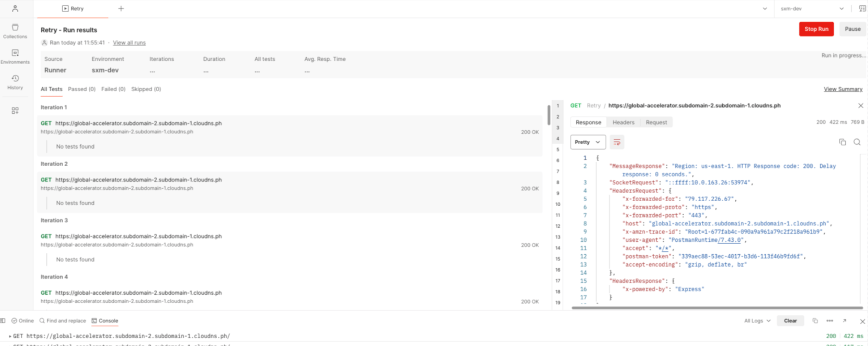The image size is (868, 346).
Task: Clear the console output
Action: point(790,321)
